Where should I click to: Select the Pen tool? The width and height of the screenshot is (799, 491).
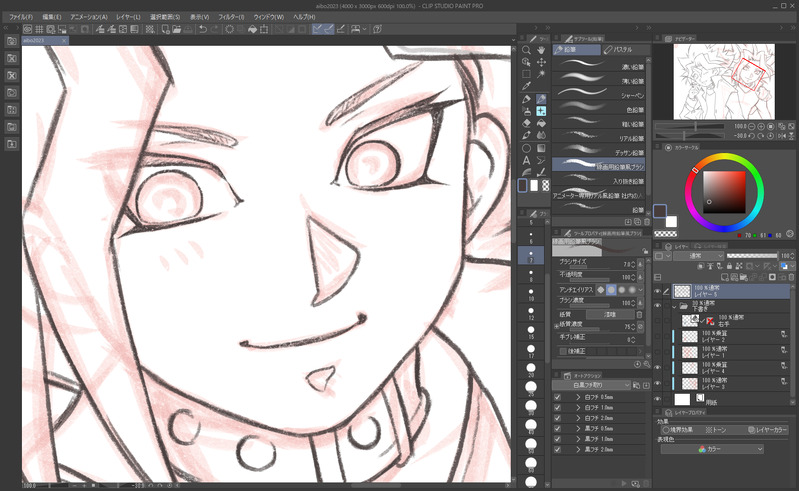[x=526, y=99]
